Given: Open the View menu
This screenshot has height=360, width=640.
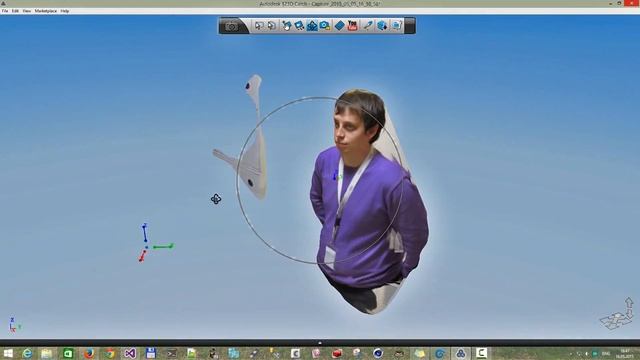Looking at the screenshot, I should coord(27,11).
